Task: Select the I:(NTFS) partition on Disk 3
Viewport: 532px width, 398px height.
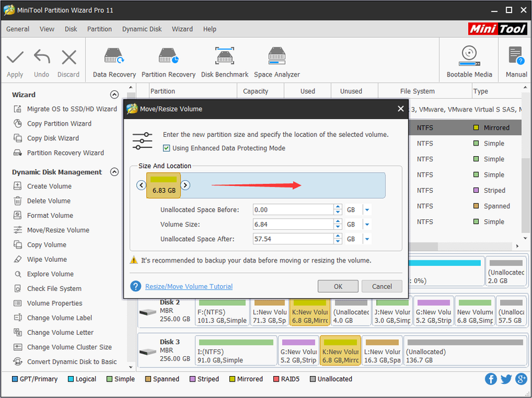Action: click(x=236, y=351)
